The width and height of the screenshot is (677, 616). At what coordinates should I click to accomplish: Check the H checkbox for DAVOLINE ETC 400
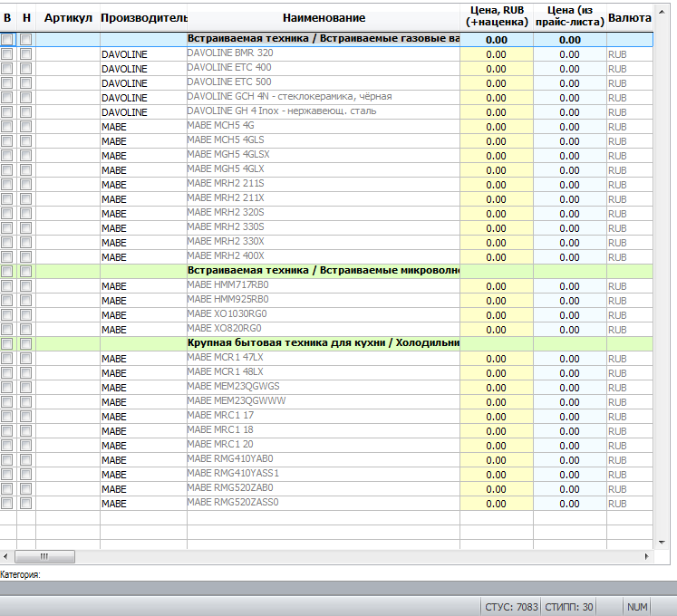pos(26,69)
